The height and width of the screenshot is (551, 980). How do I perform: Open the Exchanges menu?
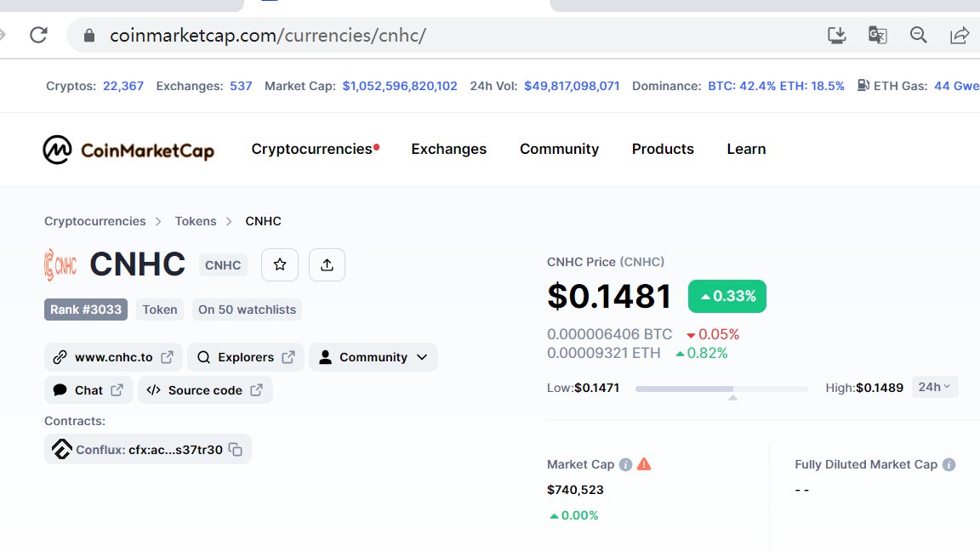tap(449, 150)
